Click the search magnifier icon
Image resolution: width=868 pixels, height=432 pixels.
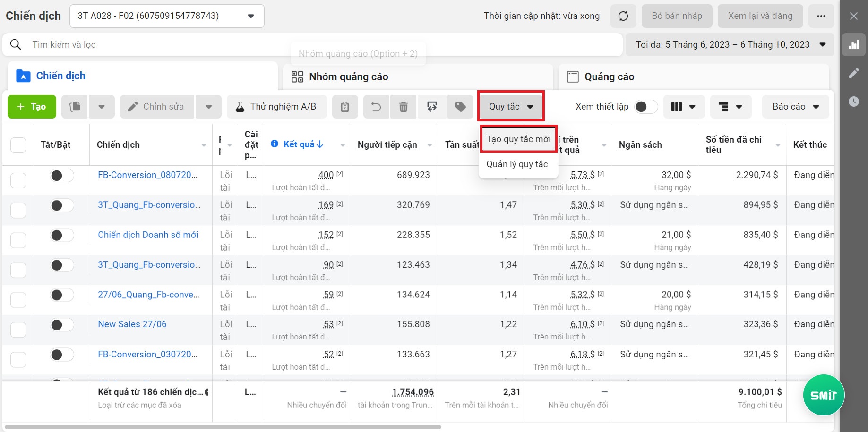coord(16,44)
